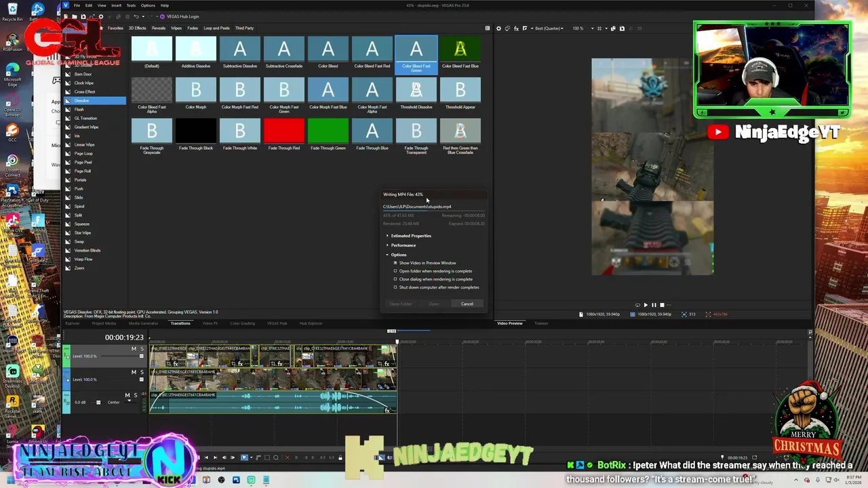This screenshot has height=488, width=868.
Task: Select Zoom in transitions list
Action: pyautogui.click(x=79, y=268)
